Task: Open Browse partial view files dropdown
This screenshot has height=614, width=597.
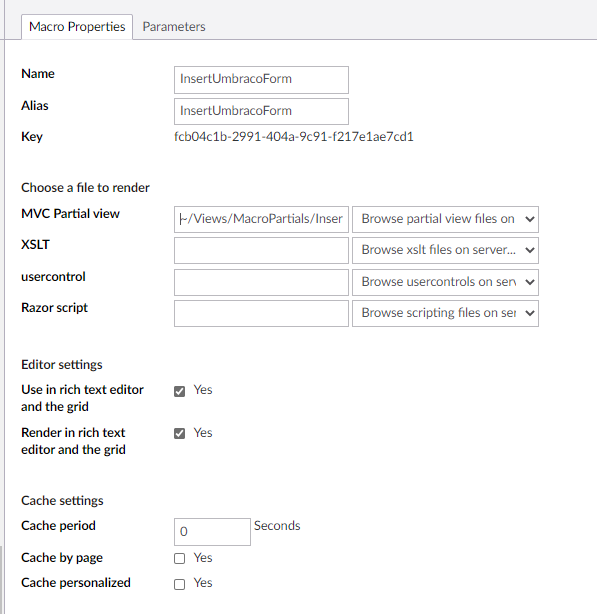Action: coord(445,219)
